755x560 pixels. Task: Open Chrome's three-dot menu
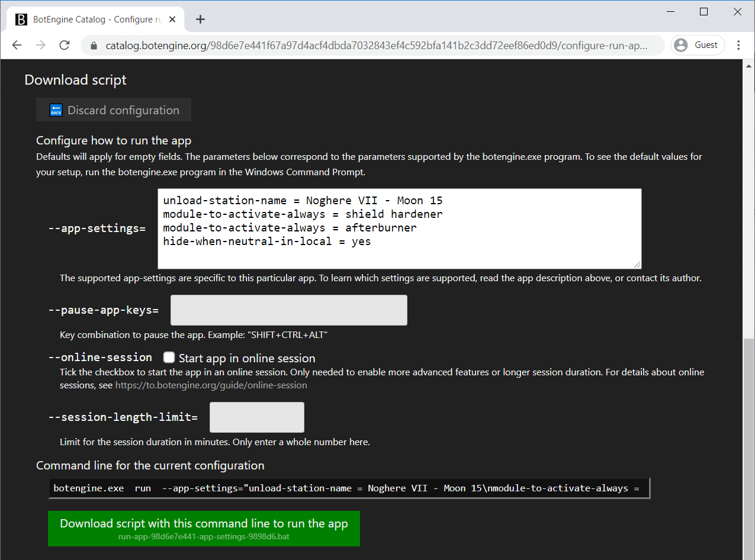click(x=738, y=45)
